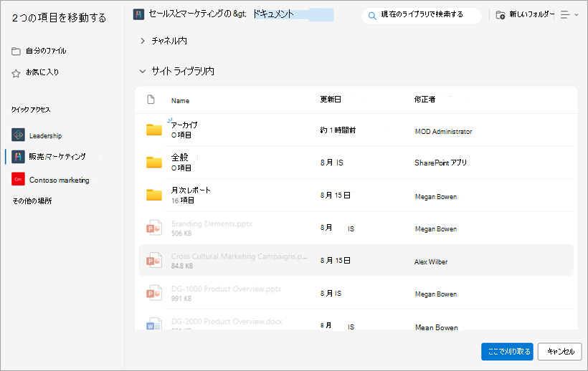588x371 pixels.
Task: Select Leadership in quick access
Action: coord(45,135)
